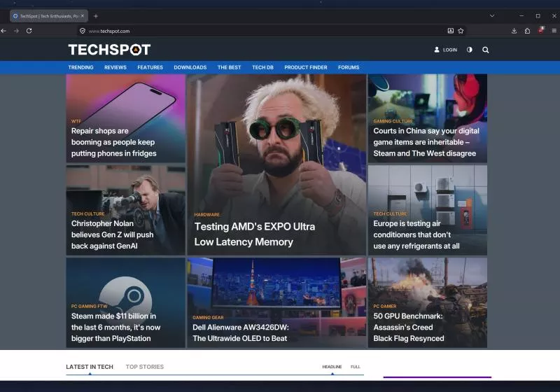Open the DOWNLOADS menu item
The height and width of the screenshot is (392, 560).
[190, 67]
